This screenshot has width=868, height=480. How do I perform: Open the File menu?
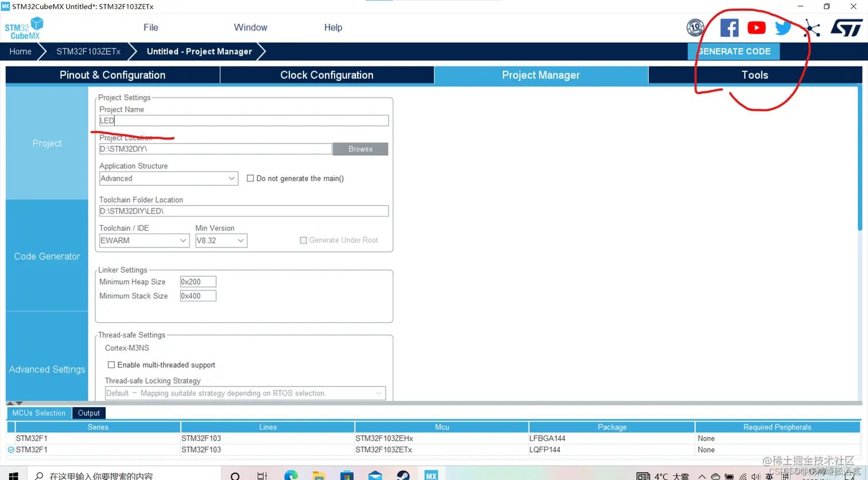tap(151, 28)
